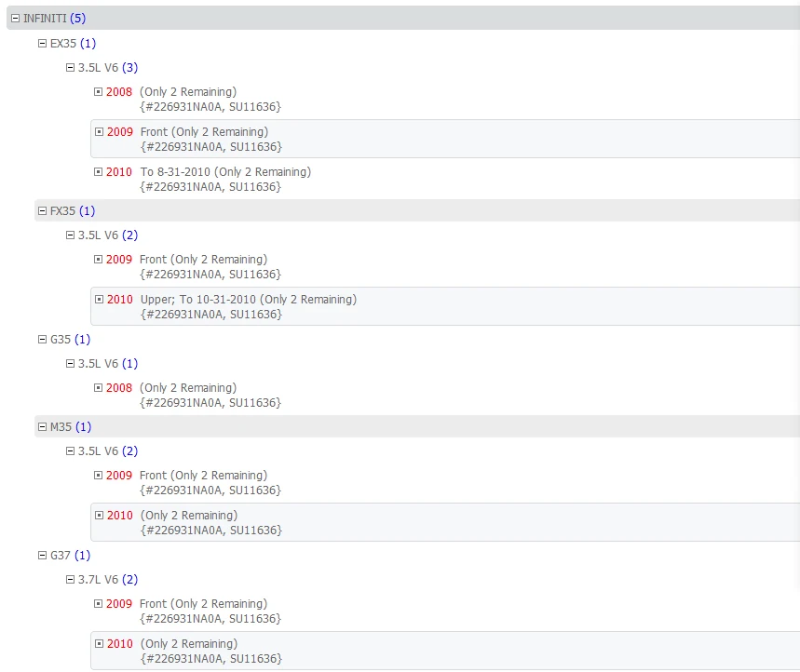Select 3.5L V6 label under G35
Viewport: 800px width, 672px height.
(98, 364)
